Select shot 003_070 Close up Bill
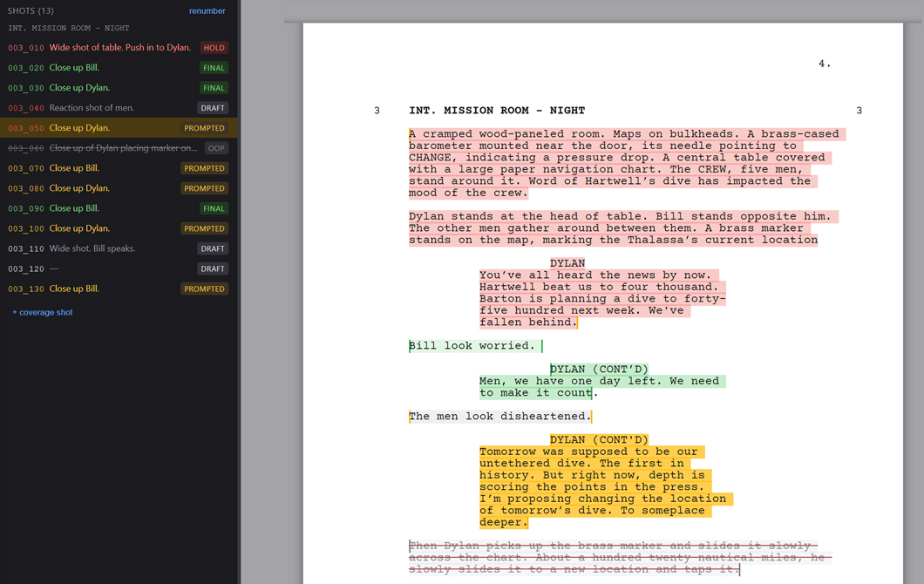924x584 pixels. (x=118, y=168)
